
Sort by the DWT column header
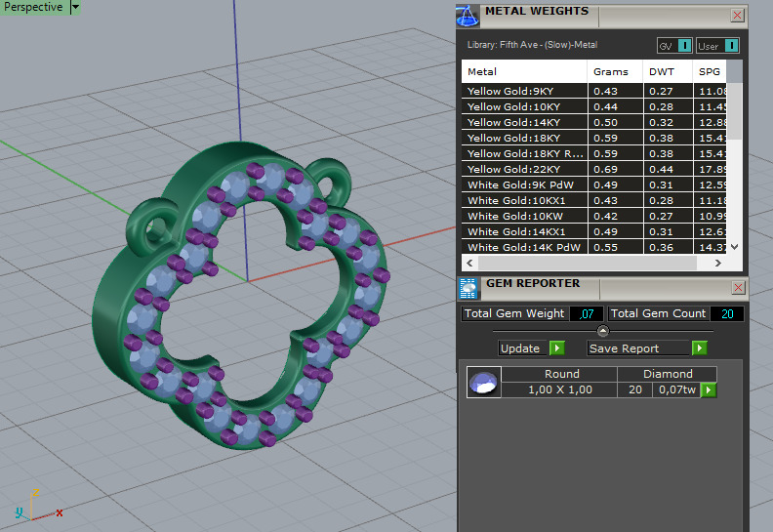coord(668,71)
